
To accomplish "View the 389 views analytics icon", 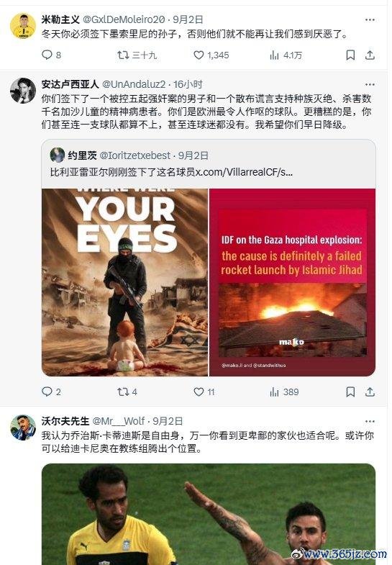I will [274, 392].
